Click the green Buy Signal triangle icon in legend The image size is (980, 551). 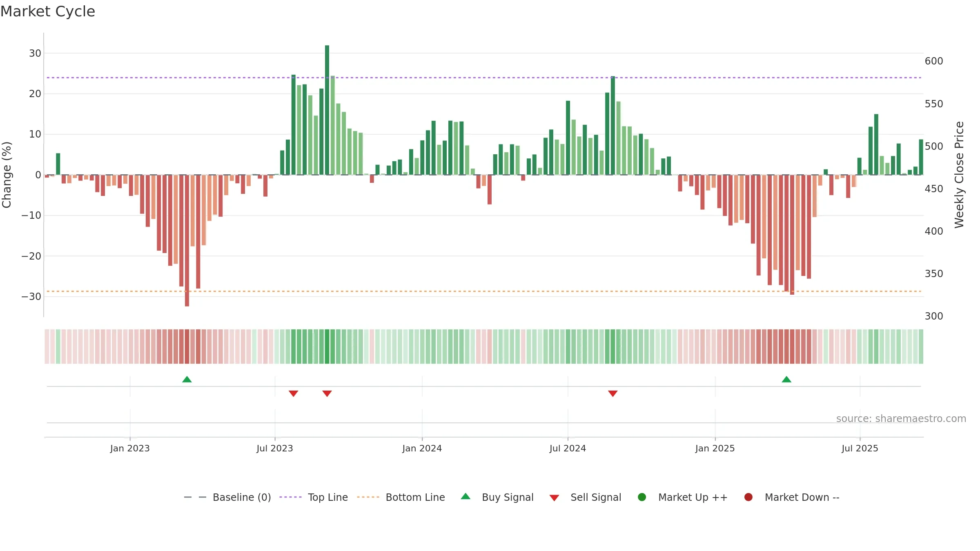[x=465, y=497]
